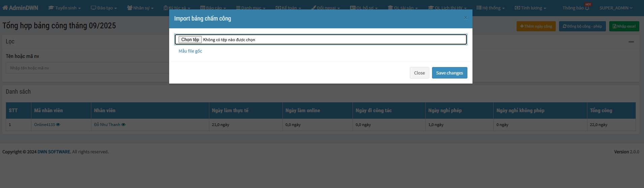Click eye icon beside Đỗ Như Thanh
This screenshot has height=188, width=644.
[123, 125]
